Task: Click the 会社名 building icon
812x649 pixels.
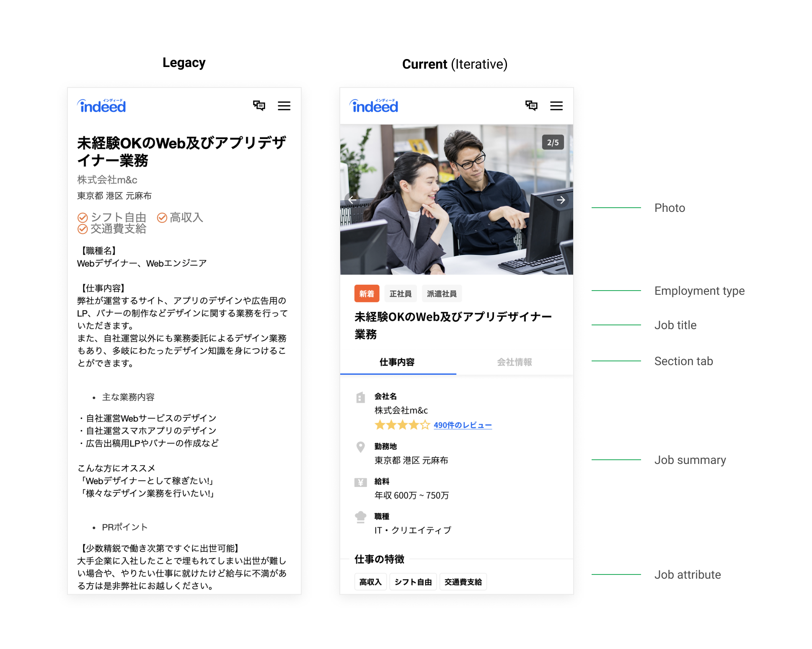Action: [x=360, y=397]
